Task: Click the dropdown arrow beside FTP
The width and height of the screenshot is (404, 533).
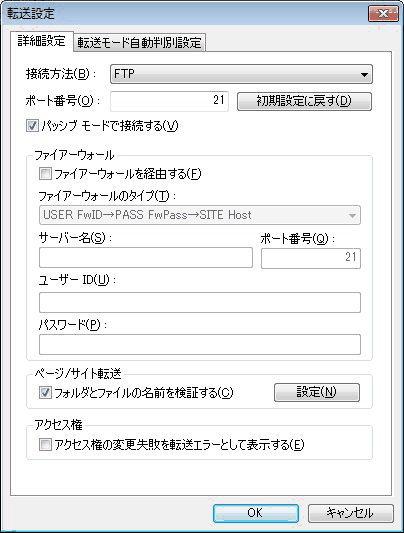Action: pos(364,74)
